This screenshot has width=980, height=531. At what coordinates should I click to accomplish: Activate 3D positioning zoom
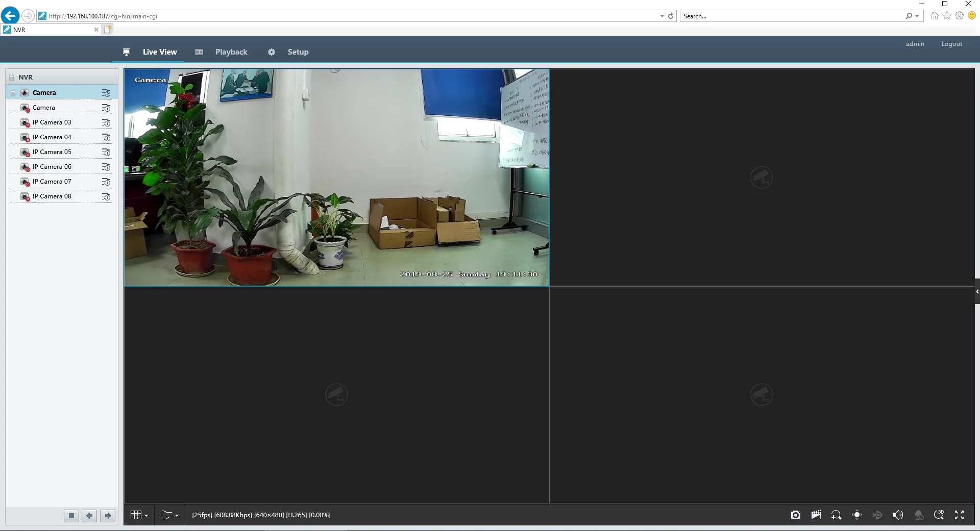point(939,515)
